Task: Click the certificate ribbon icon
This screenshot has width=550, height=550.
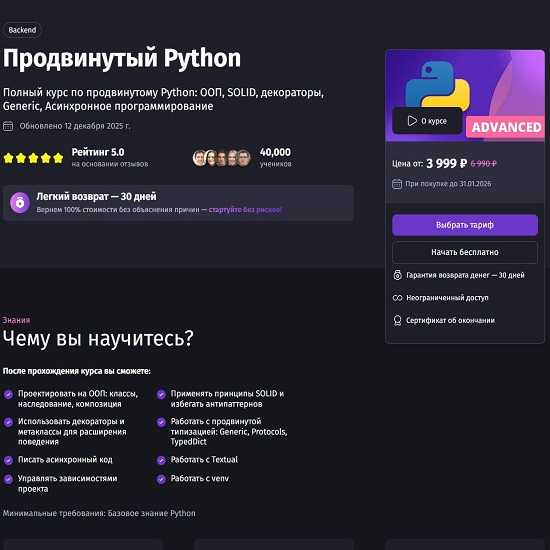Action: [397, 321]
